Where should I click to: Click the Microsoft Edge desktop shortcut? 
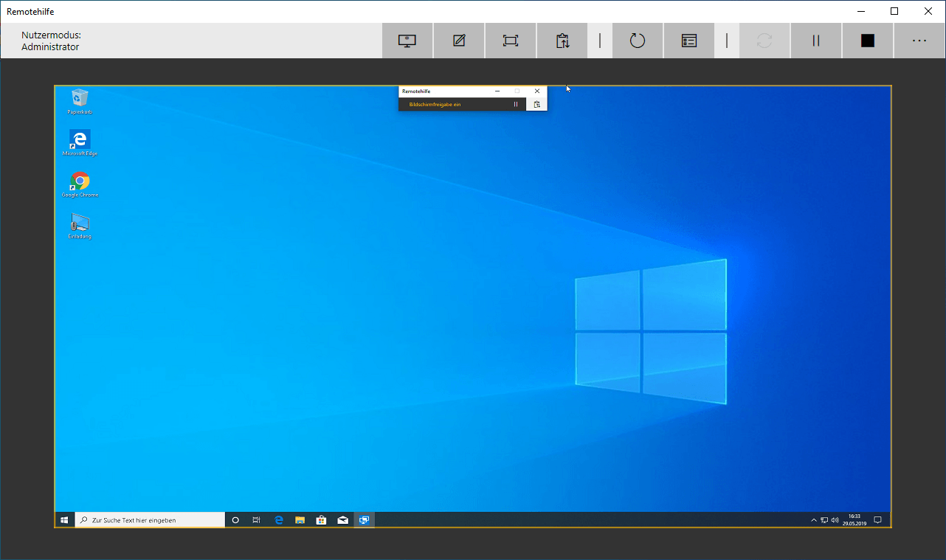point(80,140)
